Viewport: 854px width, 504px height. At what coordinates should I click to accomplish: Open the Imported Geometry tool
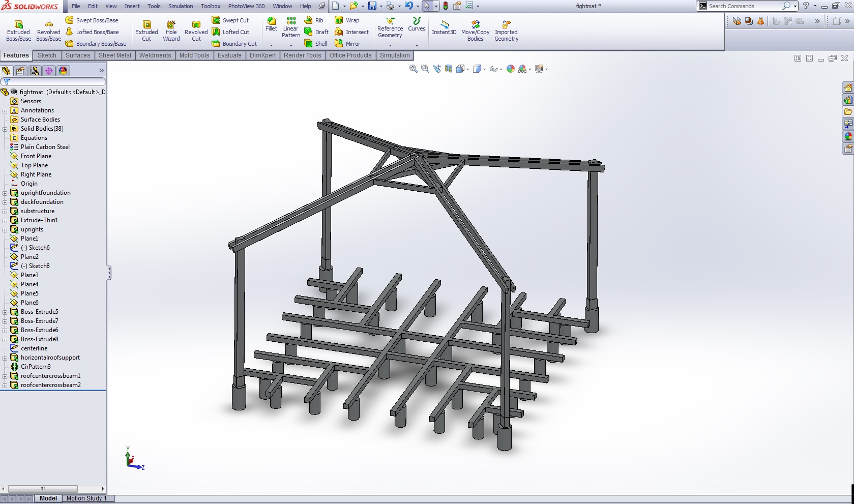(x=506, y=30)
